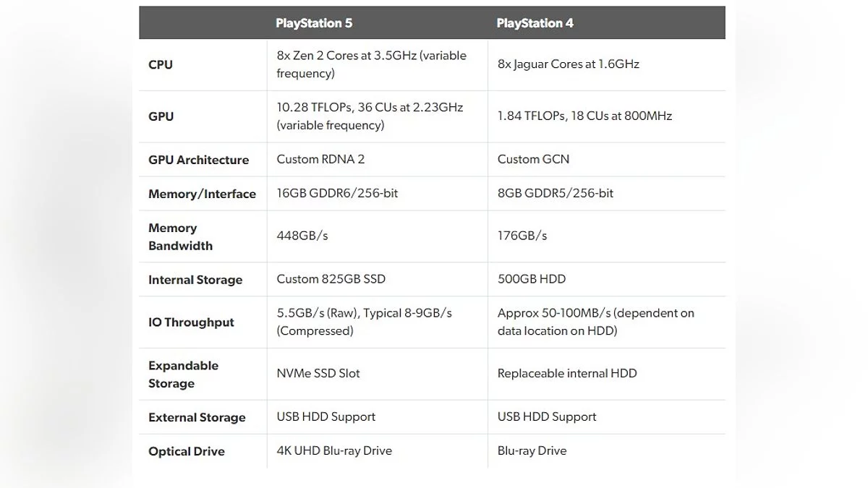The image size is (868, 488).
Task: Click the 8x Jaguar Cores cell
Action: pos(568,64)
